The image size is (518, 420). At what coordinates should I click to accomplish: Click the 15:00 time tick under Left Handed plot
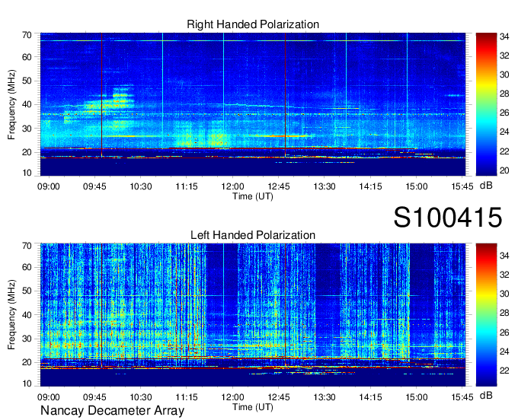click(x=416, y=397)
